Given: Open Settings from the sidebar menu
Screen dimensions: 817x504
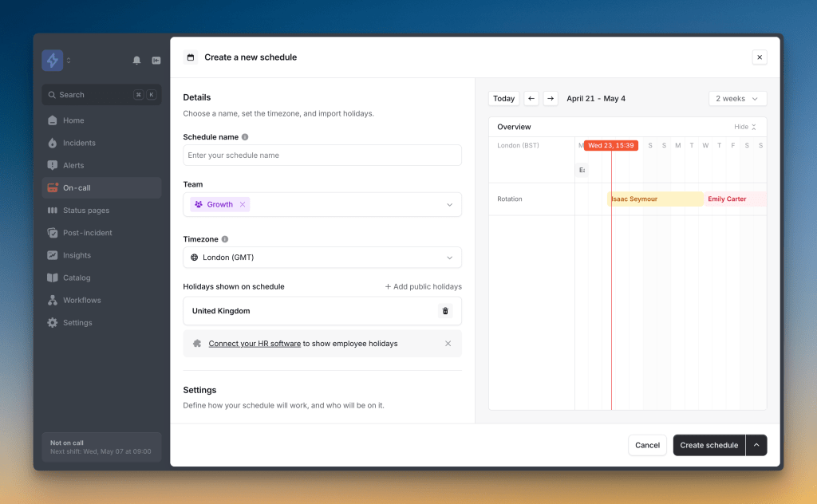Looking at the screenshot, I should tap(53, 322).
